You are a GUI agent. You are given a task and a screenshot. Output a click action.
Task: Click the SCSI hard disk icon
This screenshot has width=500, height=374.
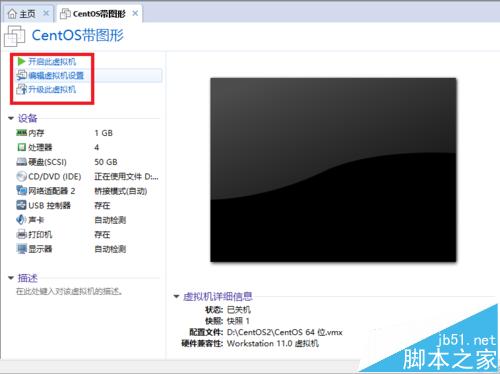click(x=22, y=162)
